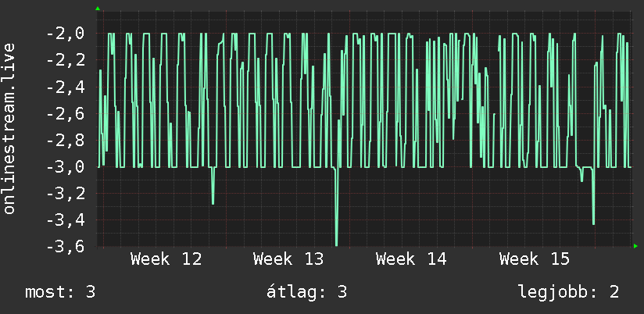Click the 'most: 3' current value label

60,292
